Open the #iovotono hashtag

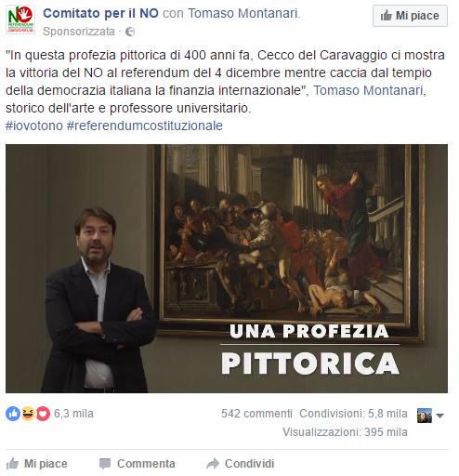34,126
